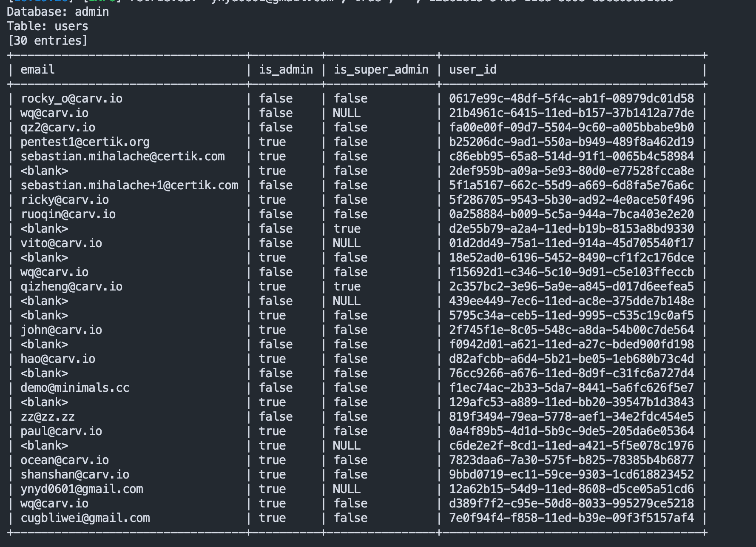
Task: Click the ruoqin@carv.io email cell
Action: 68,214
